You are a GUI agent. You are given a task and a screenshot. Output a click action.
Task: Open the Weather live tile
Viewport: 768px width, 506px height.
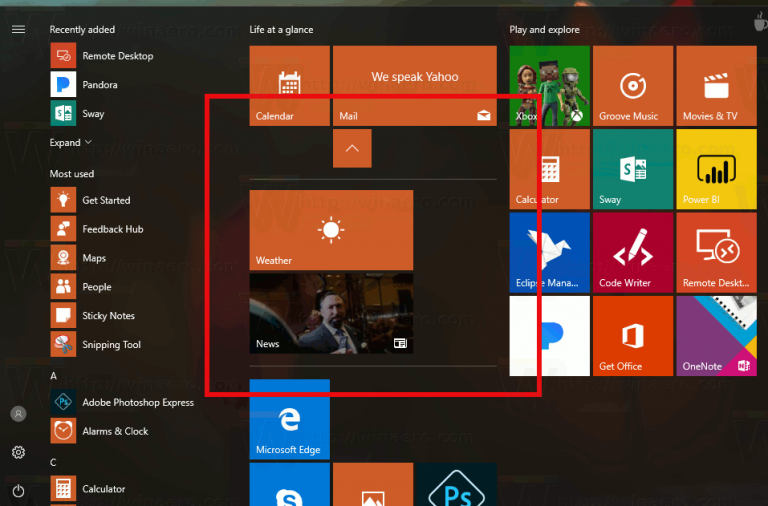tap(331, 230)
